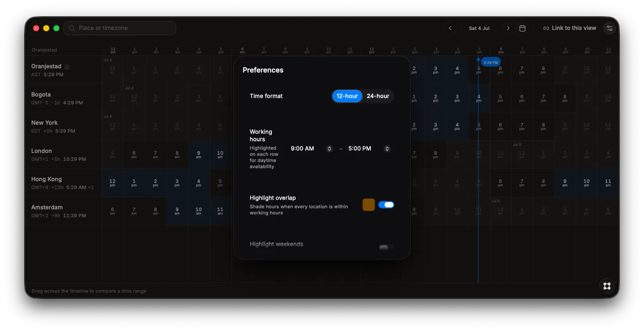644x331 pixels.
Task: Click the Preferences panel heading
Action: pos(263,70)
